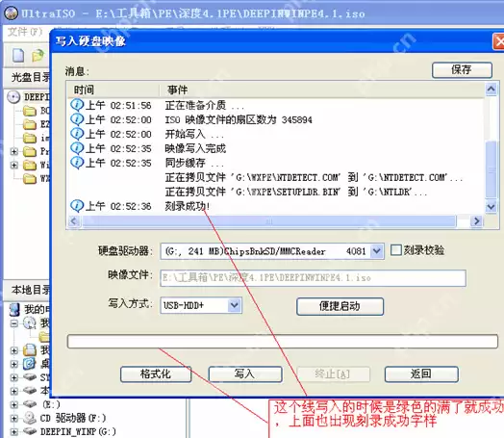Select the (E:) drive in local tree
504x438 pixels.
(x=51, y=404)
